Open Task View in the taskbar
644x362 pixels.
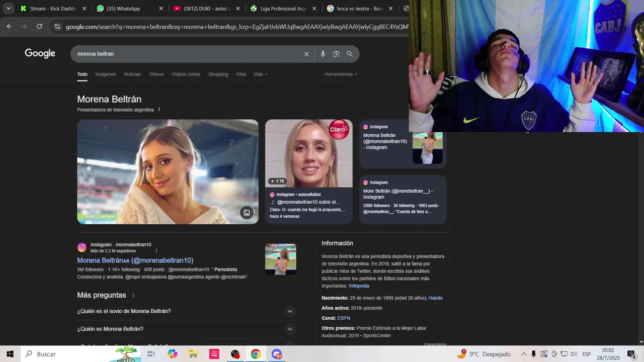point(151,354)
